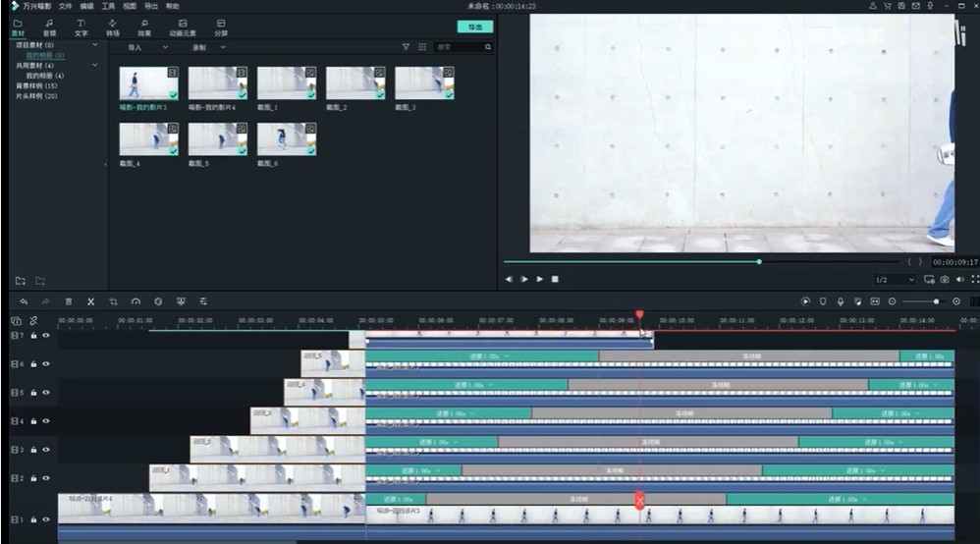The image size is (980, 544).
Task: Click the green screen icon in toolbar
Action: 181,301
